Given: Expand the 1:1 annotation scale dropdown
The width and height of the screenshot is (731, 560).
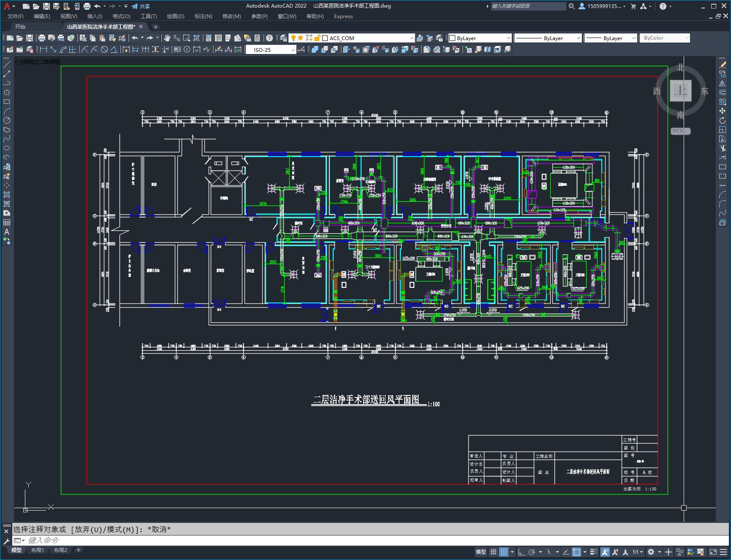Looking at the screenshot, I should tap(637, 552).
